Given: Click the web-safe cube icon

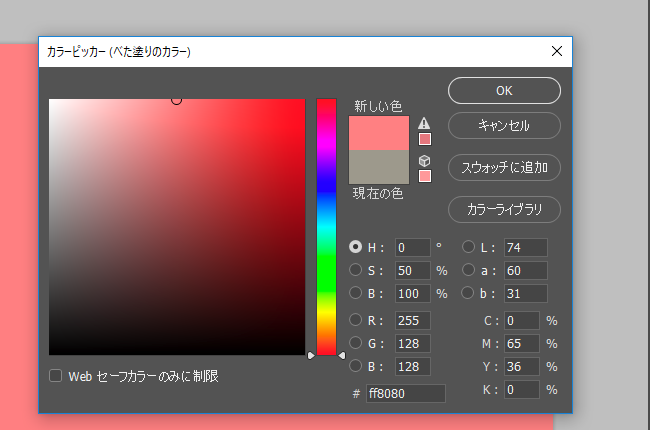Looking at the screenshot, I should [x=424, y=160].
